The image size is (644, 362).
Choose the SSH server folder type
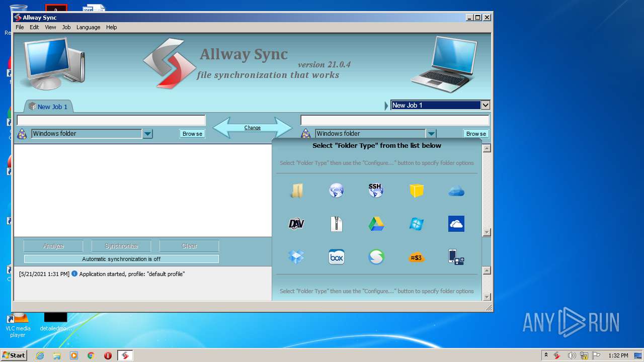[376, 190]
